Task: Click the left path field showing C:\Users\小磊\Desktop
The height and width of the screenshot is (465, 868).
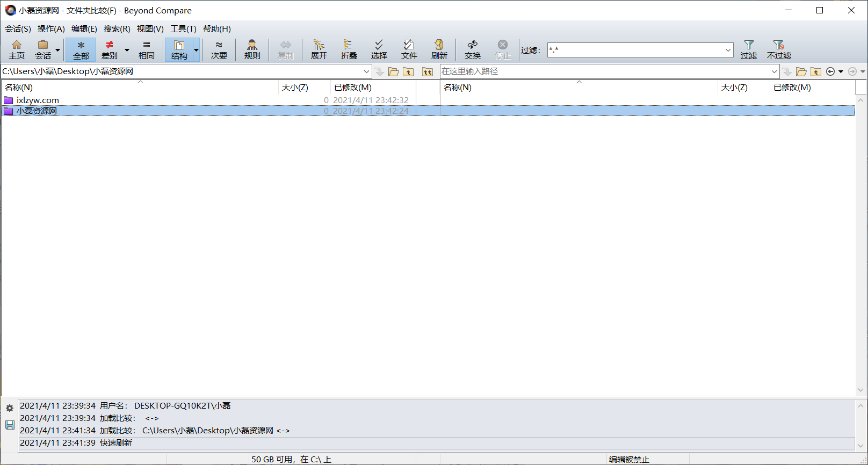Action: point(182,71)
